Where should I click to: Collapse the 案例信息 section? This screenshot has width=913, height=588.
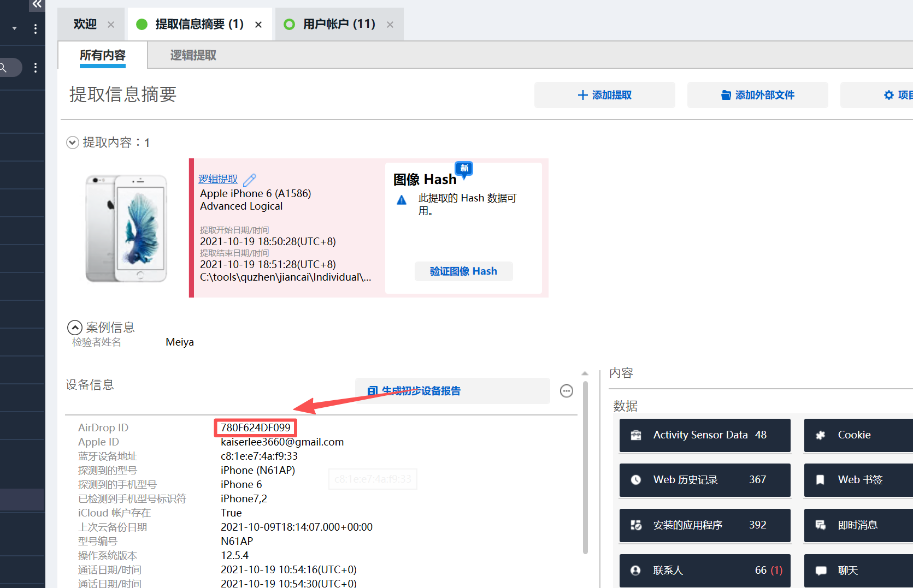(x=75, y=328)
